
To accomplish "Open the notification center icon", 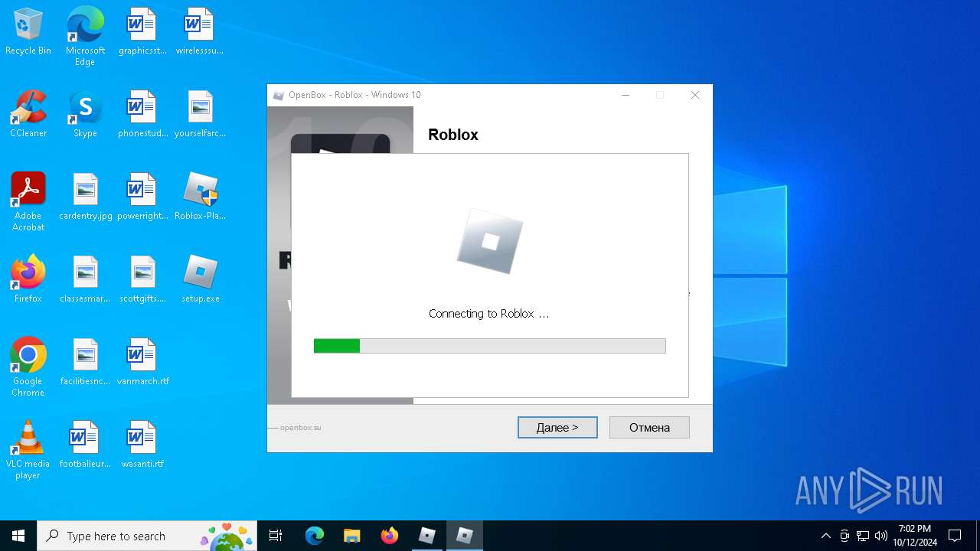I will point(955,536).
